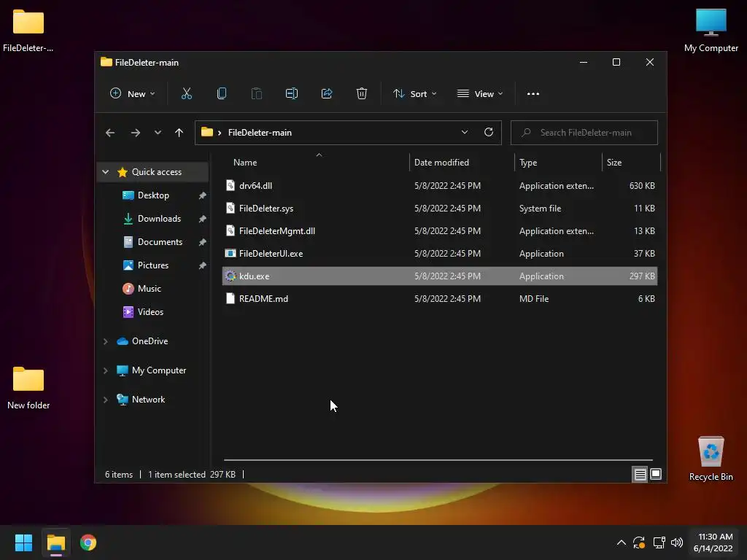Click the Cut scissors icon

tap(186, 94)
